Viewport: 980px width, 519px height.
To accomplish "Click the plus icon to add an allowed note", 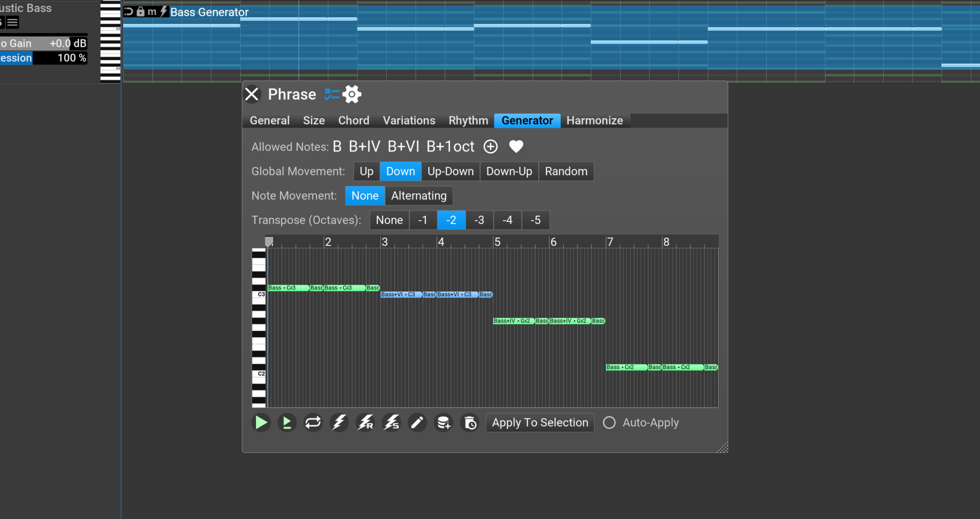I will (490, 146).
